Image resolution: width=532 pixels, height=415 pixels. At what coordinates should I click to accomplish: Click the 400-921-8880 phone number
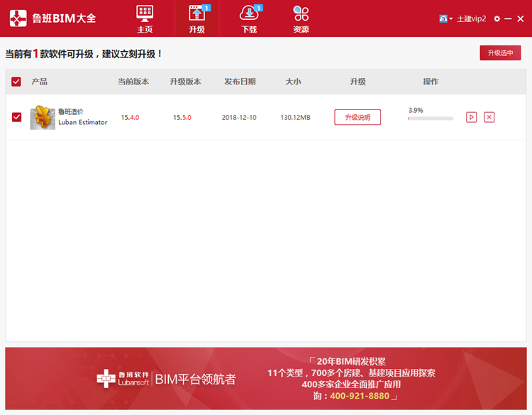point(360,396)
